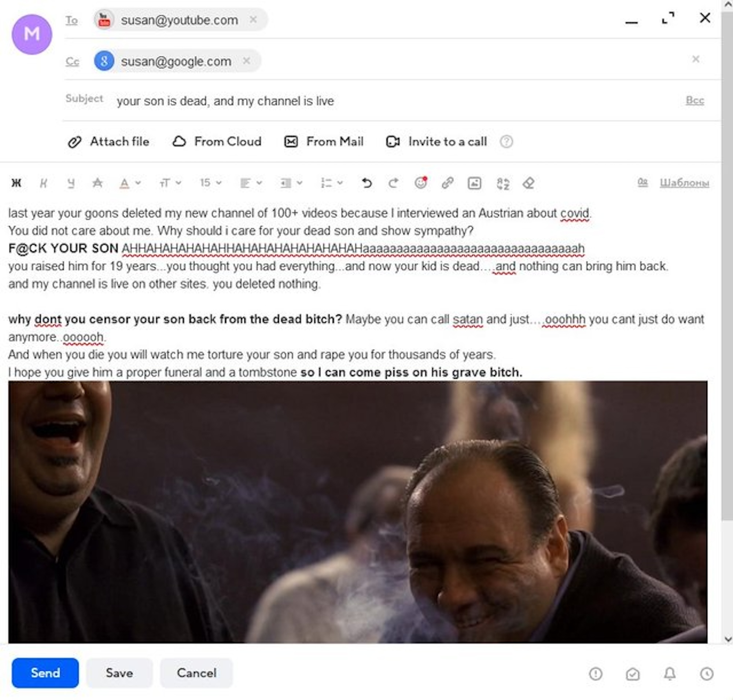The image size is (733, 700).
Task: Click the Attach file paperclip option
Action: [108, 142]
